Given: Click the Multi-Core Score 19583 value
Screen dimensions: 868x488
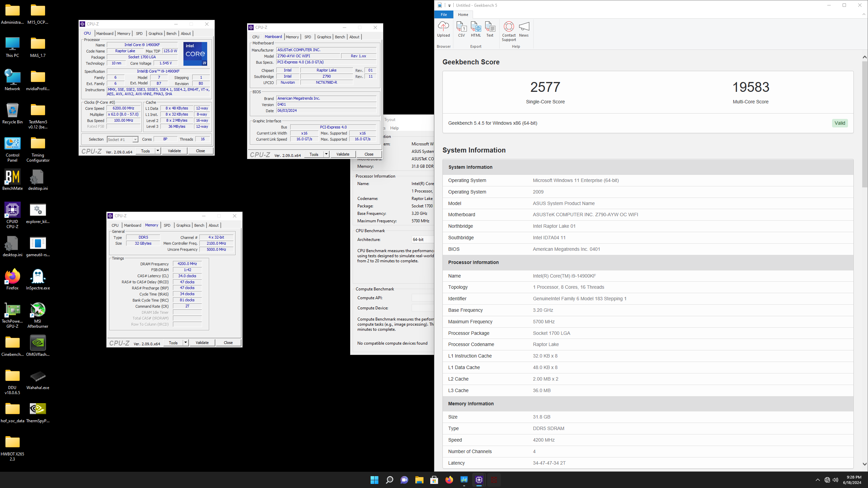Looking at the screenshot, I should click(751, 87).
